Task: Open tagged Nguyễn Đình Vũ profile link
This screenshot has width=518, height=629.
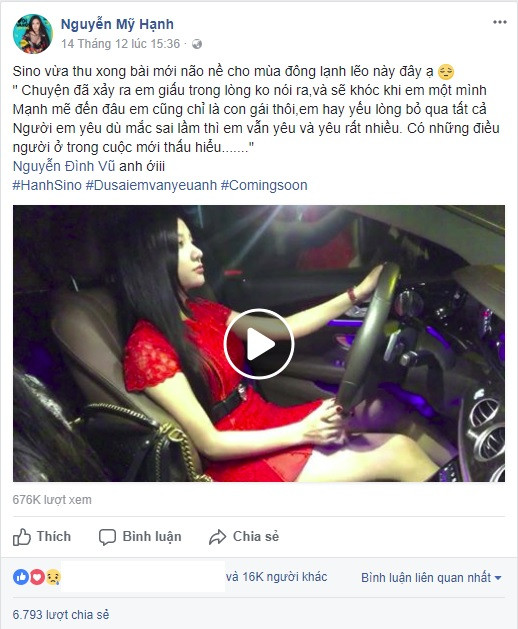Action: [64, 166]
